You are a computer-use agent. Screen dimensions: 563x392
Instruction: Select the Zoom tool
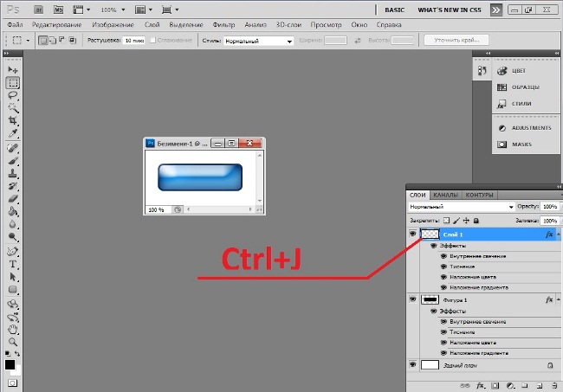click(13, 342)
